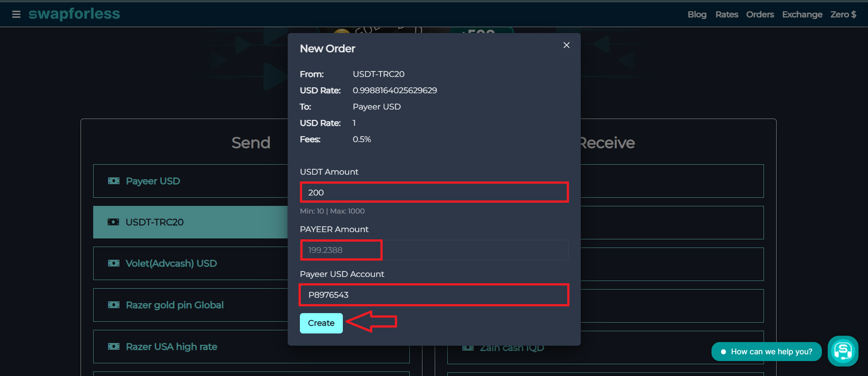Go to the Rates page

tap(726, 14)
